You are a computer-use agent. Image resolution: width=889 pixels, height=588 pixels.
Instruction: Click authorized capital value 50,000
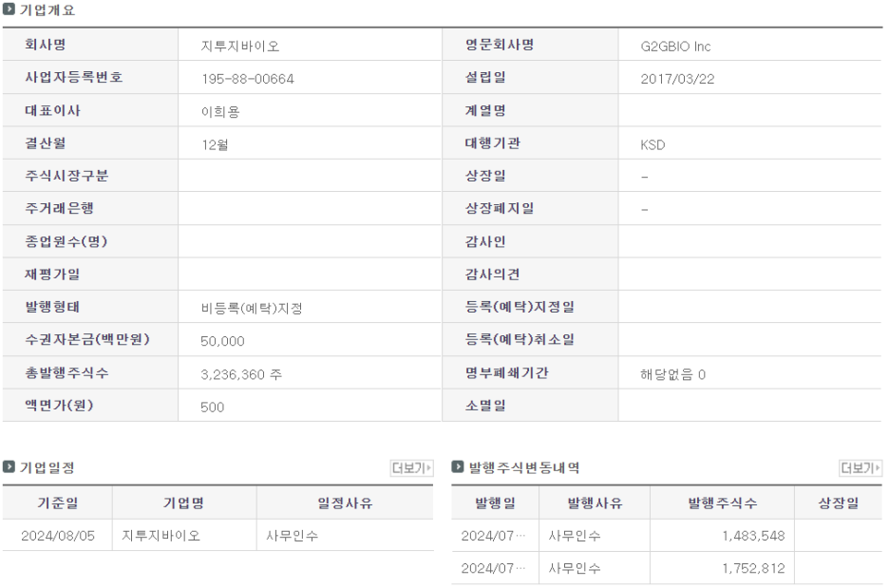click(222, 341)
